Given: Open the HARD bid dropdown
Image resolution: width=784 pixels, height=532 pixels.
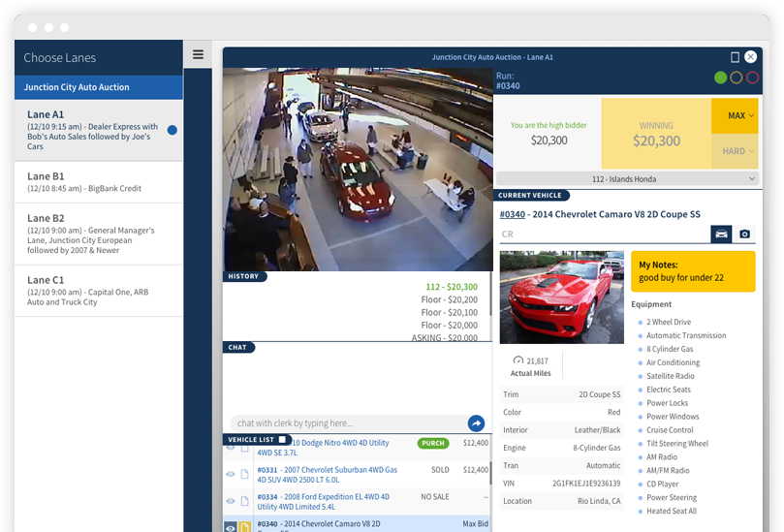Looking at the screenshot, I should click(735, 151).
